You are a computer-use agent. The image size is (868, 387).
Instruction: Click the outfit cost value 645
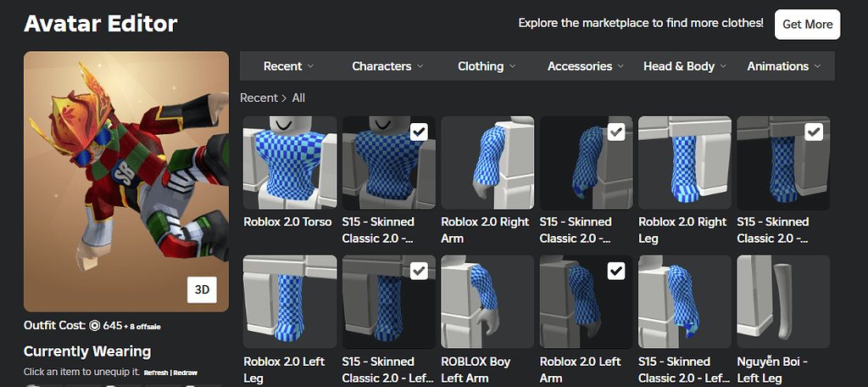(x=113, y=325)
